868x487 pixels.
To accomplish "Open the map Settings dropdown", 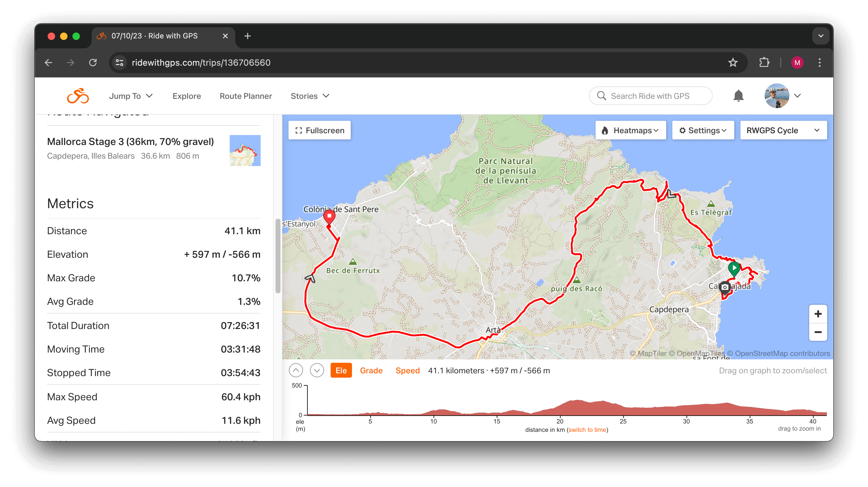I will (x=703, y=130).
